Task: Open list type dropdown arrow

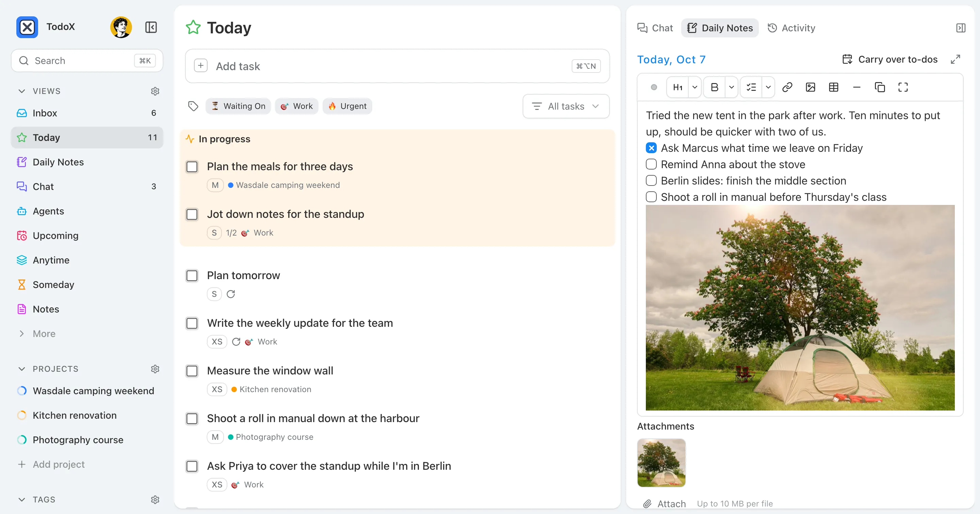Action: coord(768,87)
